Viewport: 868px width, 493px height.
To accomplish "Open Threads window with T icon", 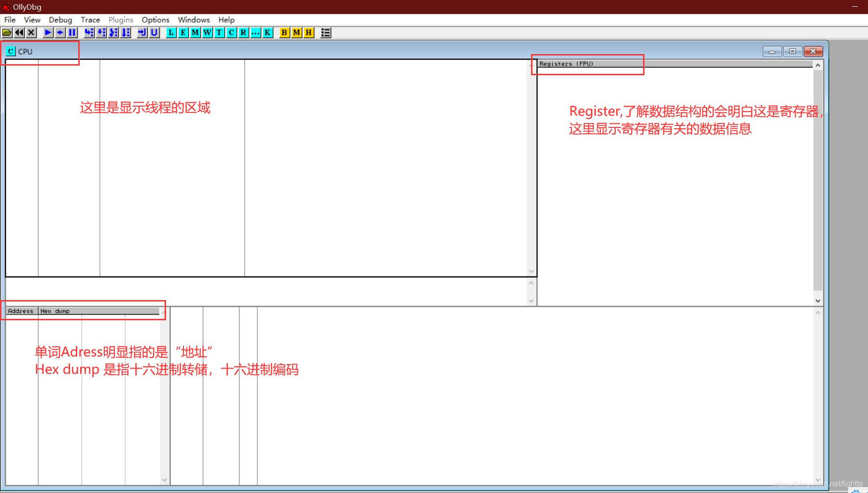I will pos(219,33).
